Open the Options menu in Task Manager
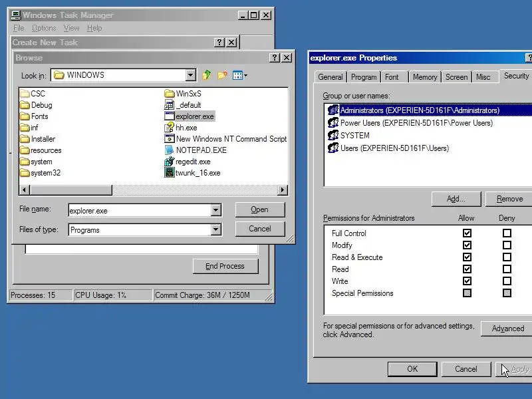The image size is (532, 399). pyautogui.click(x=44, y=28)
